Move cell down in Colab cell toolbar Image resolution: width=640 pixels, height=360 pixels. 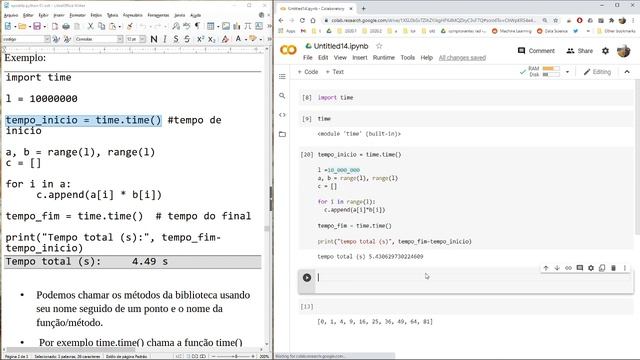click(557, 268)
